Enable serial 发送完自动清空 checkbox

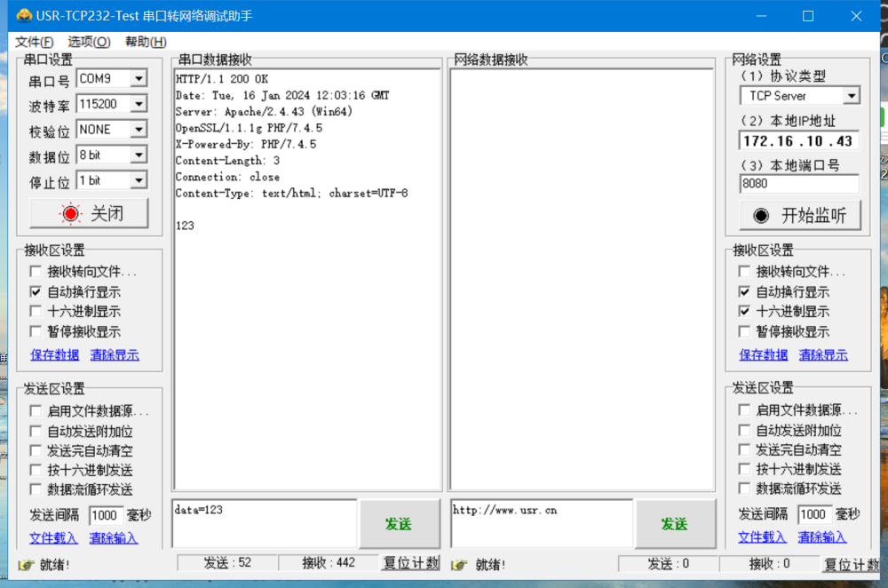[x=36, y=451]
